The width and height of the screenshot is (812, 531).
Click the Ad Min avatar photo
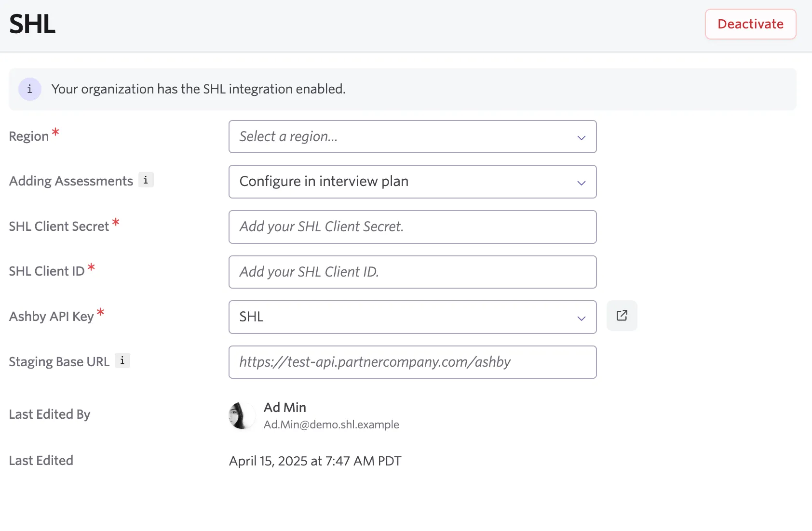pyautogui.click(x=242, y=415)
